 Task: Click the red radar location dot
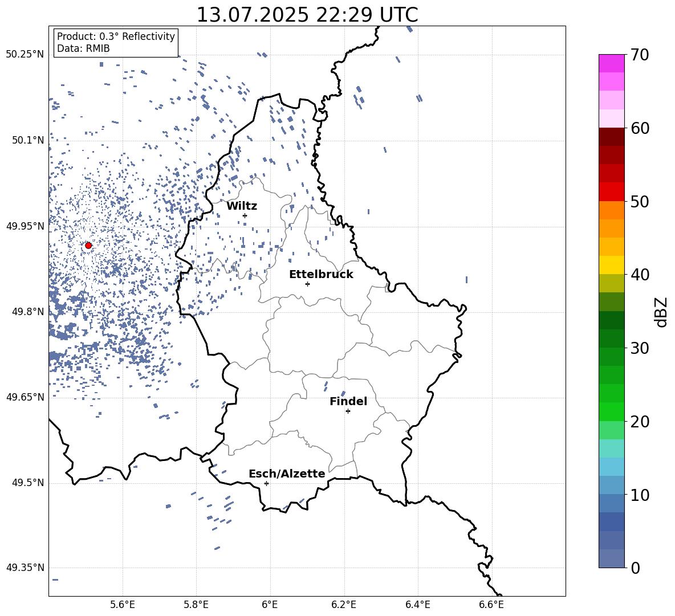point(88,246)
